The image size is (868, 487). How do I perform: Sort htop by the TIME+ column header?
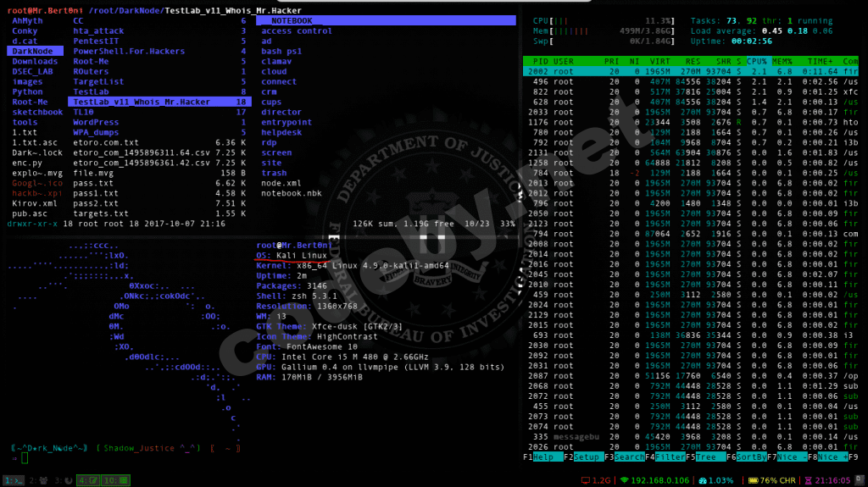(x=820, y=62)
